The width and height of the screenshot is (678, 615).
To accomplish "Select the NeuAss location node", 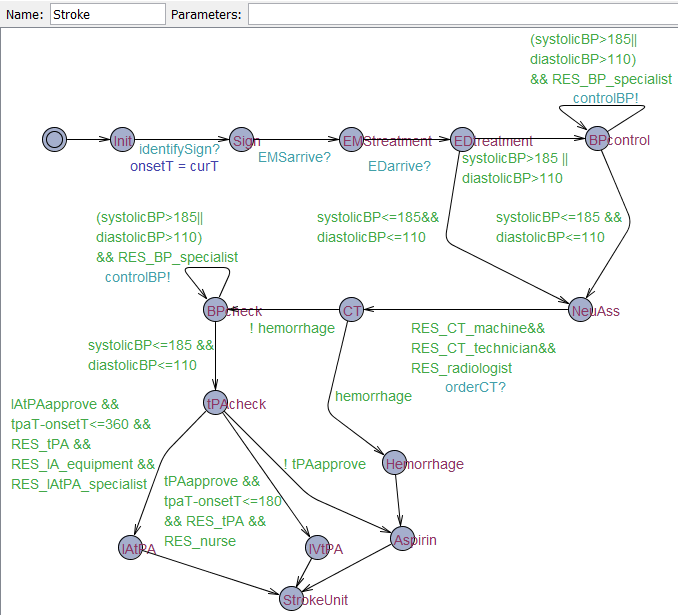I will click(x=579, y=310).
